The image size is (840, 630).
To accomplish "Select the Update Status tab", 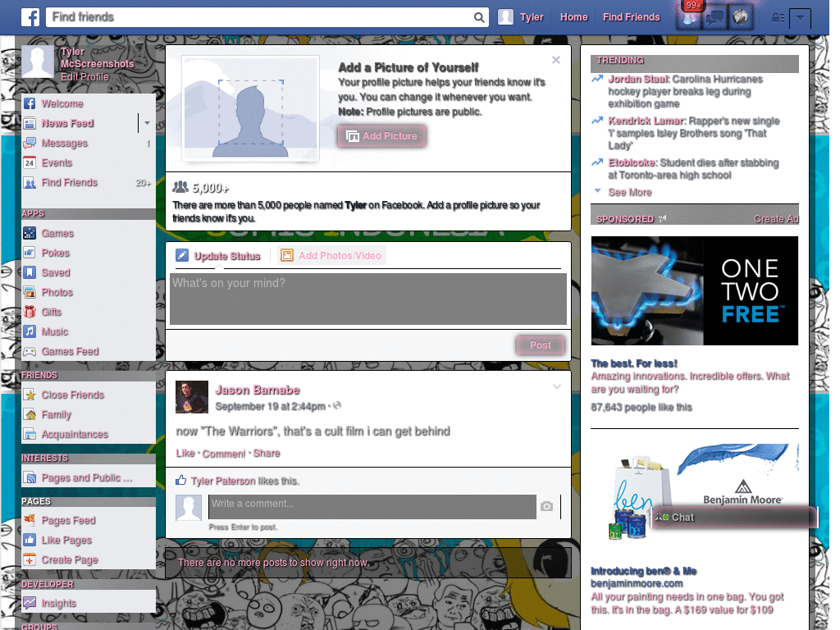I will pyautogui.click(x=218, y=256).
